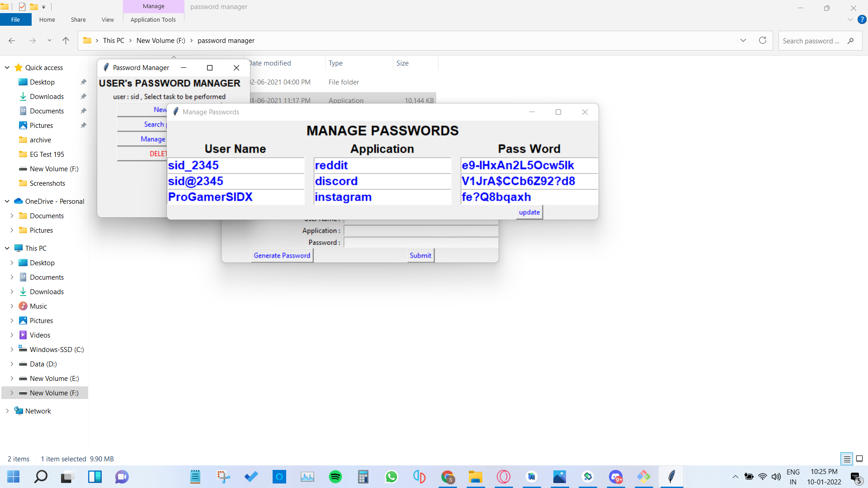Click the update button in Manage Passwords
Image resolution: width=868 pixels, height=488 pixels.
[x=529, y=212]
